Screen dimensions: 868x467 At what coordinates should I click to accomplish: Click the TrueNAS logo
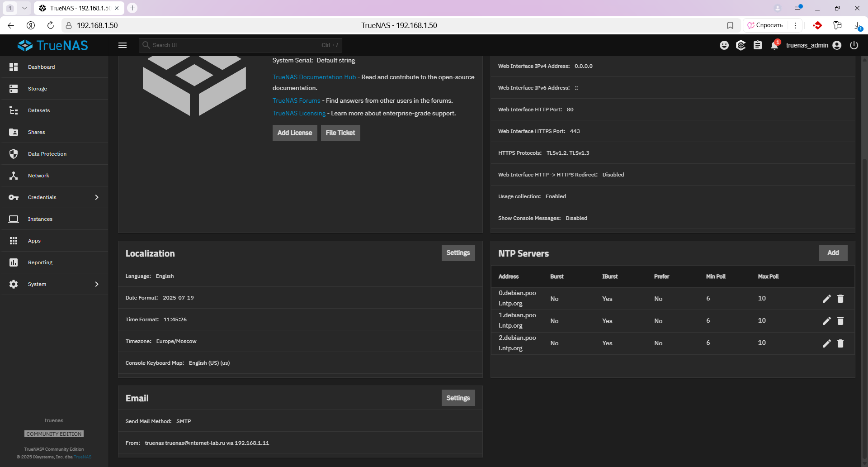click(53, 45)
